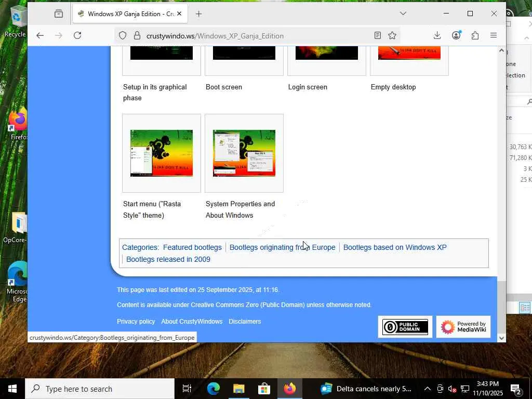Open the Boot screen thumbnail
The height and width of the screenshot is (399, 532).
[244, 52]
